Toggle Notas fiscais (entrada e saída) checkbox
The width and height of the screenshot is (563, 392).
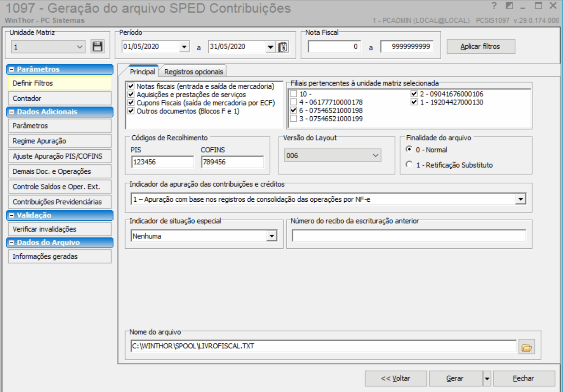click(131, 86)
